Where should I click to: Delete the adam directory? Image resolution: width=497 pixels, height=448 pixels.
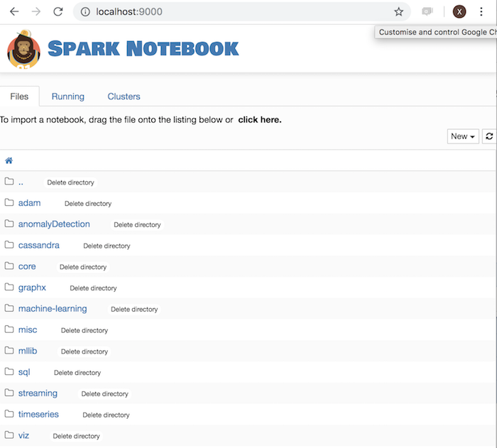[88, 204]
